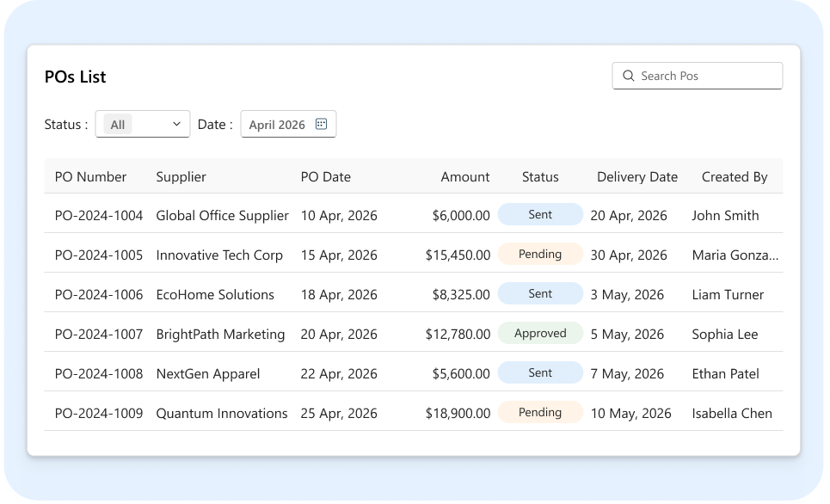
Task: Click creator name Sophia Lee
Action: [725, 335]
